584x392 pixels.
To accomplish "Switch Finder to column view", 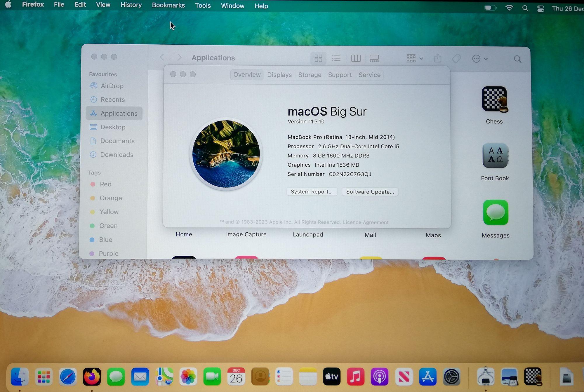I will (356, 58).
